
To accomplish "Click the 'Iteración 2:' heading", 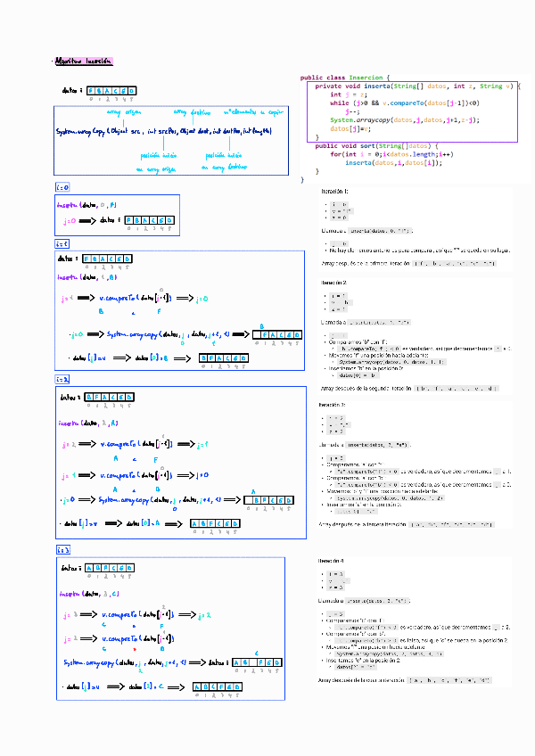I will [x=333, y=283].
